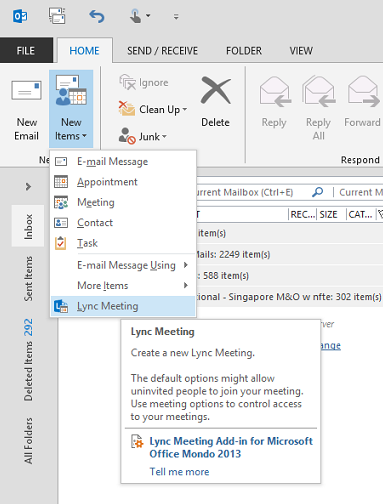Switch to the HOME tab
This screenshot has width=383, height=504.
(x=84, y=51)
